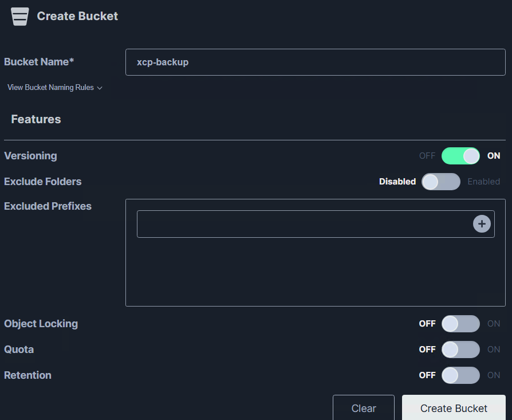
Task: Open View Bucket Naming Rules text link
Action: [x=50, y=88]
